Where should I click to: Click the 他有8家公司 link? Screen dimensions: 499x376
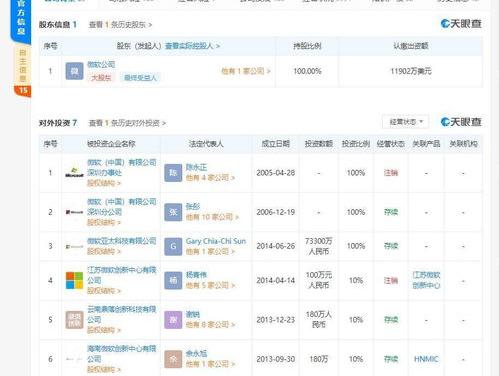[x=210, y=325]
